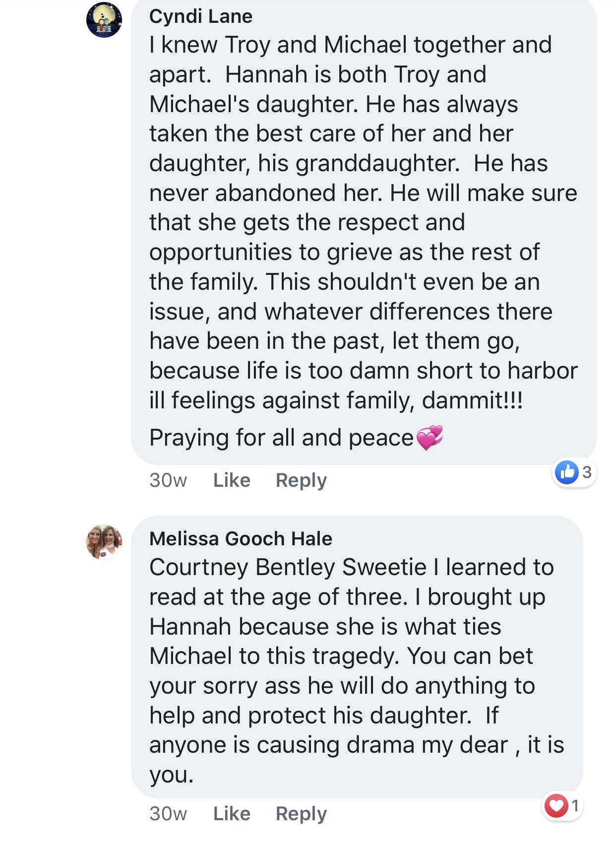Open the Cyndi Lane name link
616x844 pixels.
201,16
